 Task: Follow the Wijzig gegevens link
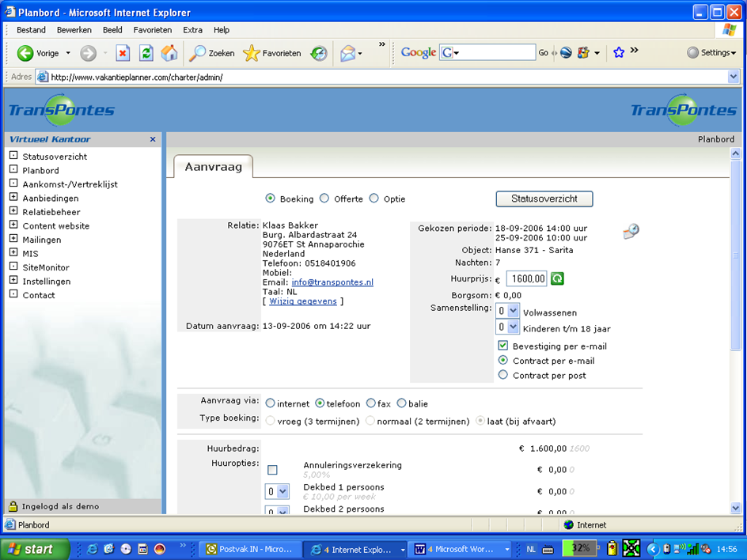pos(302,301)
